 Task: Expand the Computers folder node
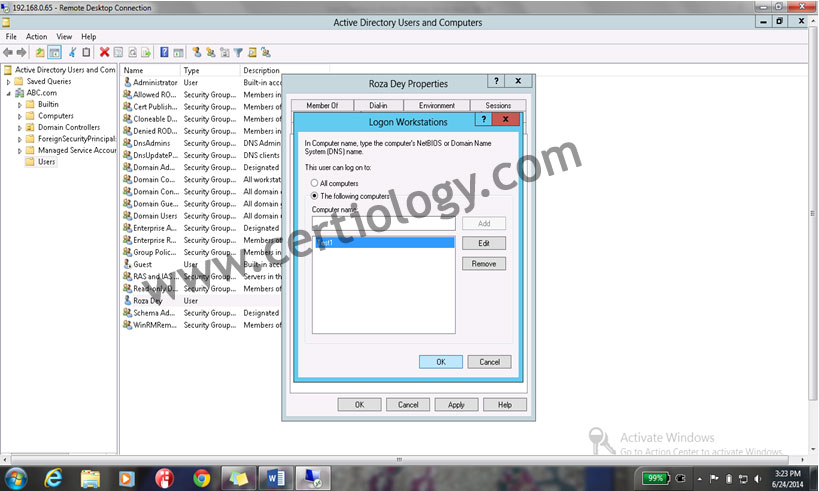coord(20,116)
